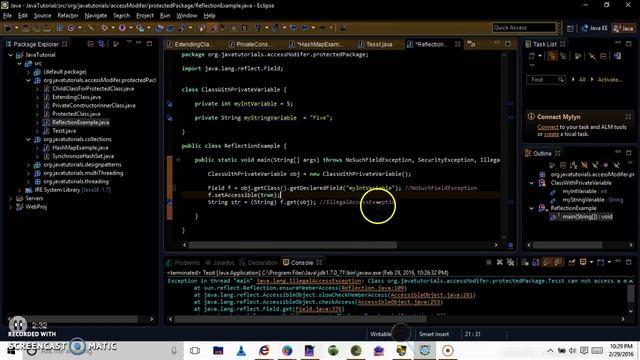The image size is (640, 360).
Task: Open the Project menu
Action: pyautogui.click(x=145, y=16)
